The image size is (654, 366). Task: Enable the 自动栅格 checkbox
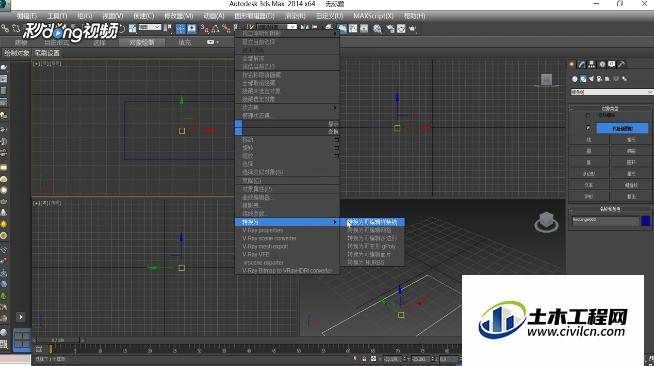coord(588,115)
